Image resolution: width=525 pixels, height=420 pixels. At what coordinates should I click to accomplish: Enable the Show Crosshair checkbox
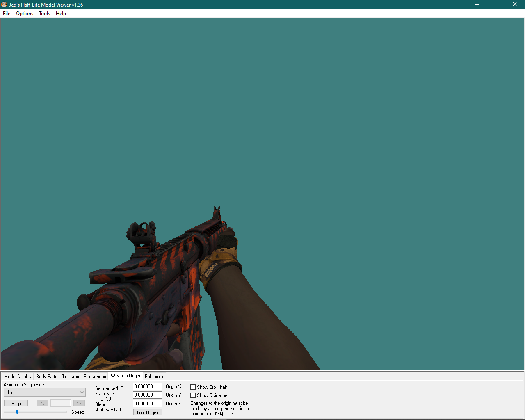click(x=193, y=387)
